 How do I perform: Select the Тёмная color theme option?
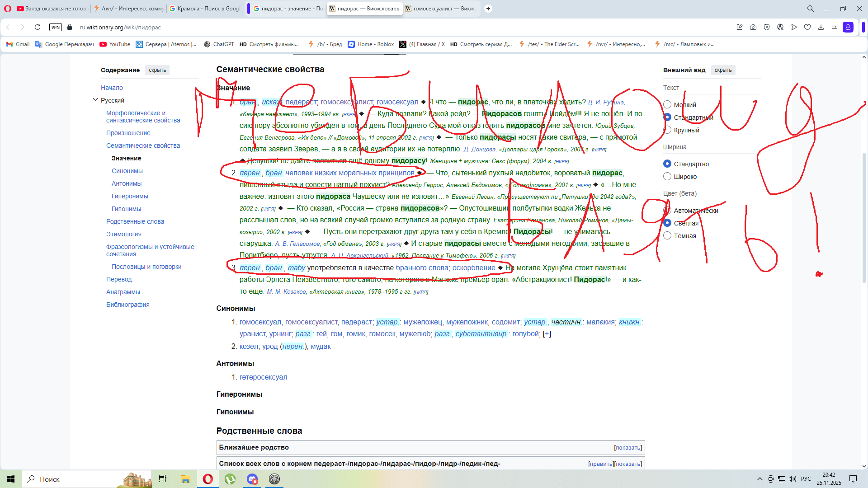(667, 236)
